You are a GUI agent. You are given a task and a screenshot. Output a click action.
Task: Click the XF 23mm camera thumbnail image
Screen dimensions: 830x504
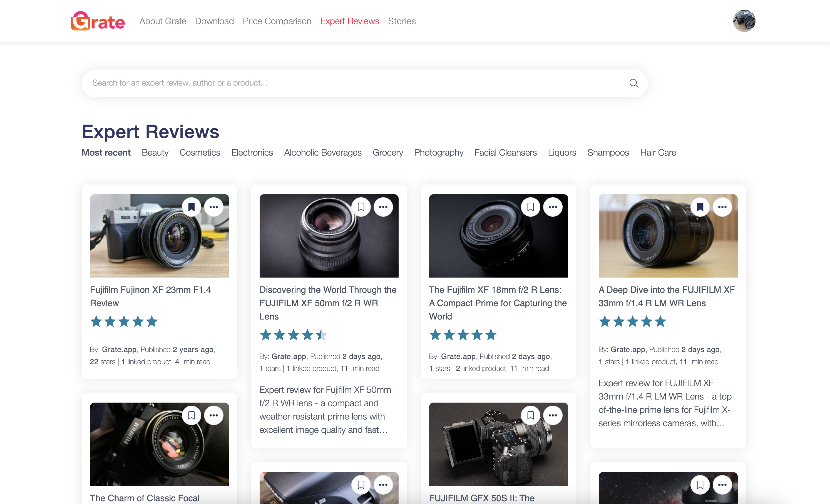point(159,236)
